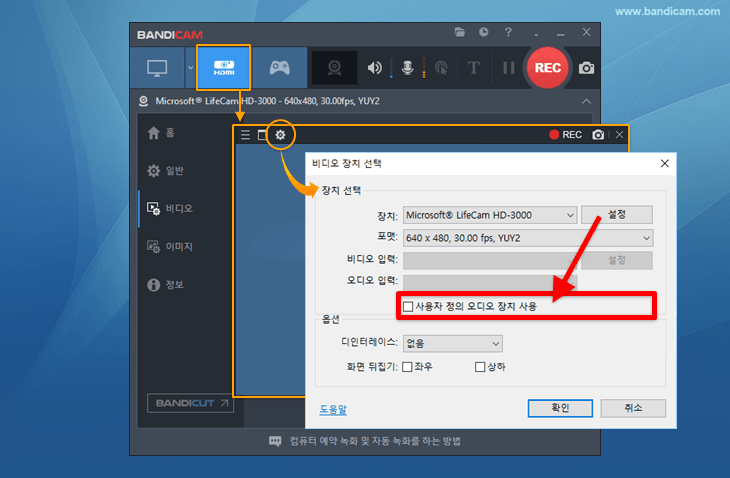
Task: Check the 상하 flip checkbox
Action: pyautogui.click(x=480, y=367)
